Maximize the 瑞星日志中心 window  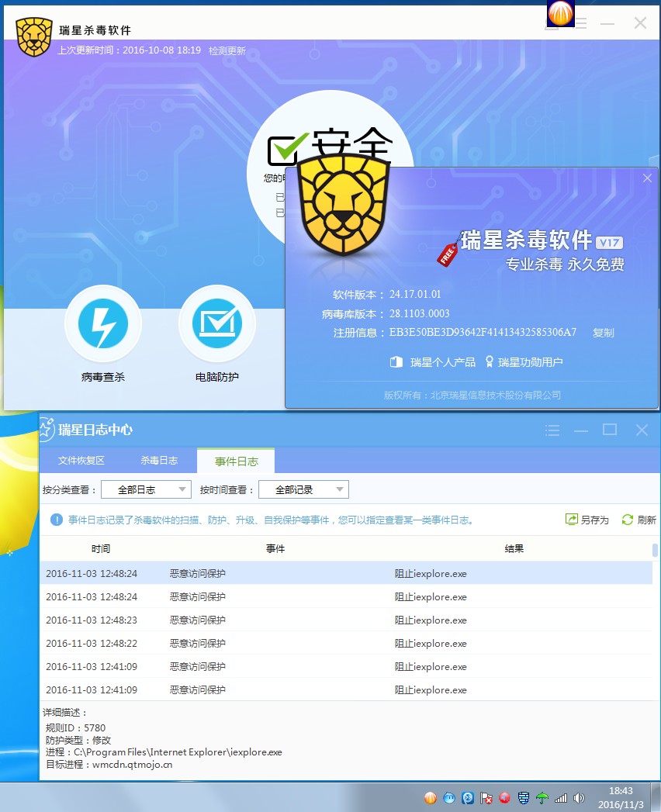(x=610, y=430)
